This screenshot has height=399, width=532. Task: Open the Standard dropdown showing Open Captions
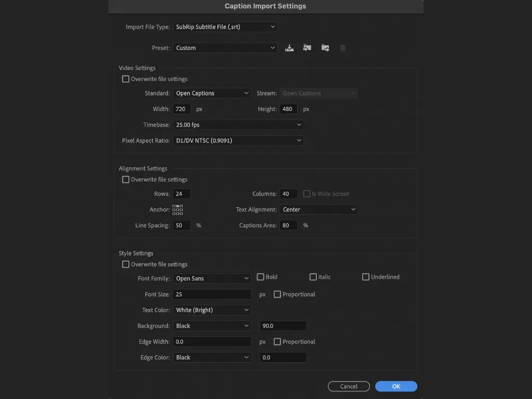pos(212,94)
